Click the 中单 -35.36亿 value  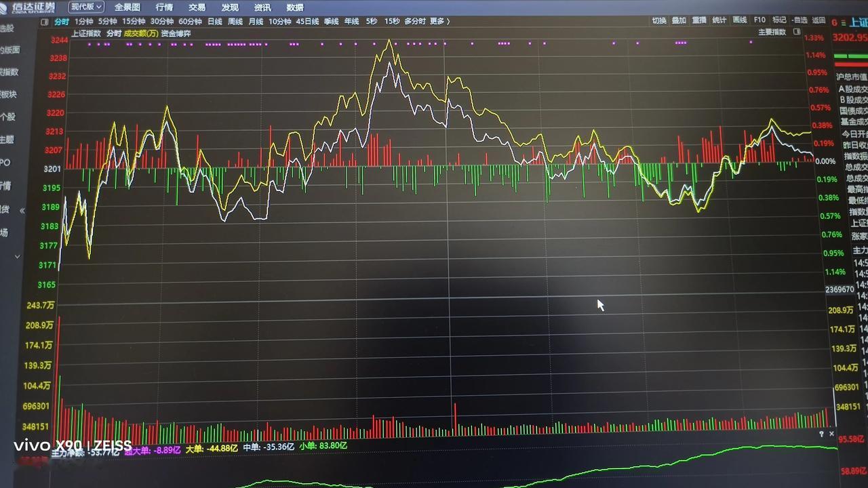[268, 447]
